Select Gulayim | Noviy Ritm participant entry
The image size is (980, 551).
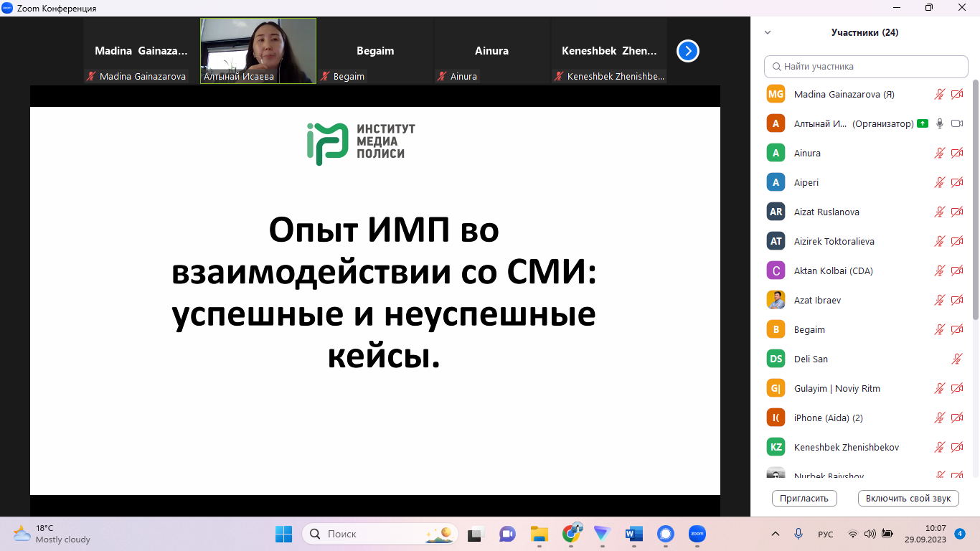[837, 388]
